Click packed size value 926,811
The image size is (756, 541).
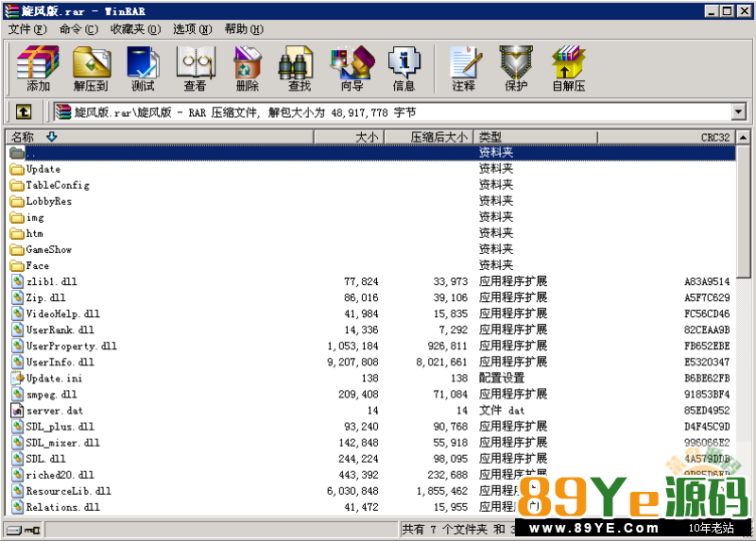click(447, 346)
